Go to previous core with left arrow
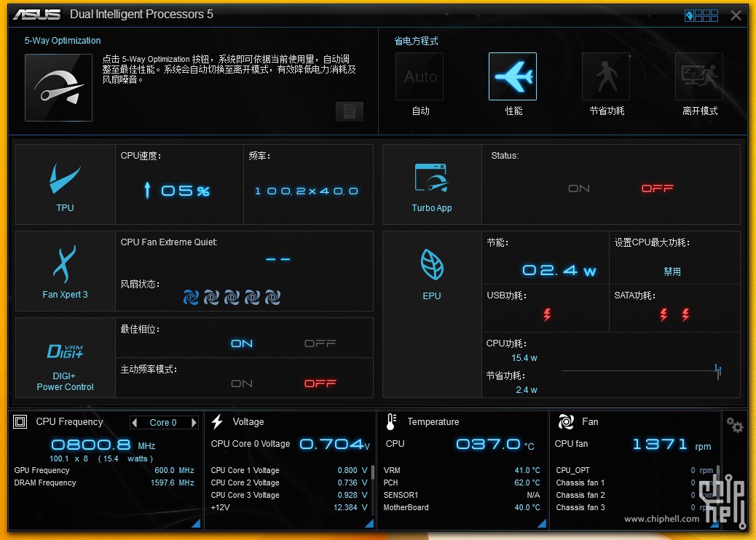Image resolution: width=756 pixels, height=540 pixels. pos(135,422)
